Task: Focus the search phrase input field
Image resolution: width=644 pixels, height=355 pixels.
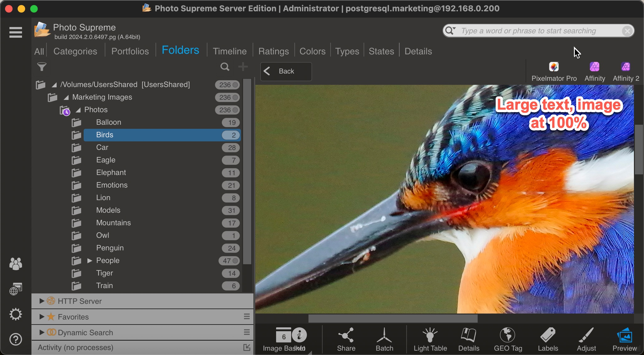Action: (x=539, y=31)
